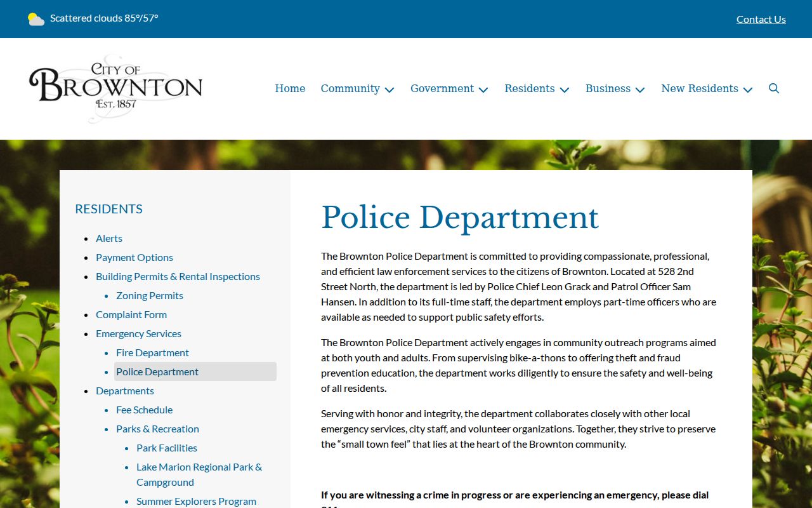Click the scattered clouds weather icon

36,19
